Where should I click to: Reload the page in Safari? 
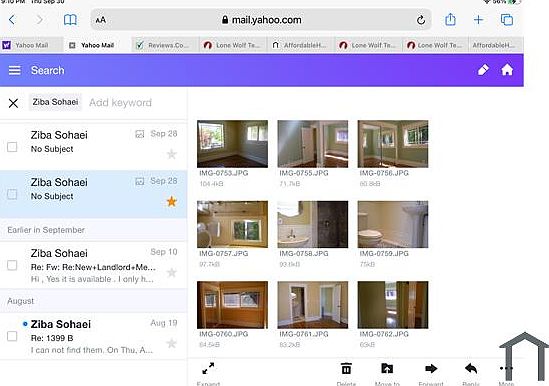click(x=421, y=20)
